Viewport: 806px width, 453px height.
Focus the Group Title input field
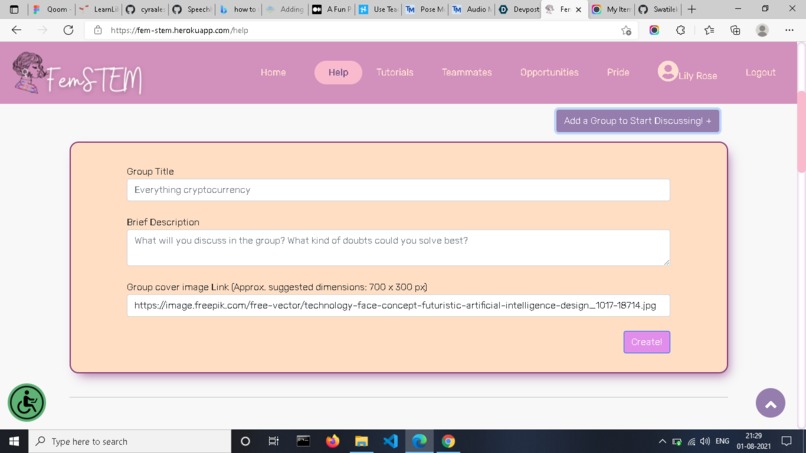[x=398, y=190]
